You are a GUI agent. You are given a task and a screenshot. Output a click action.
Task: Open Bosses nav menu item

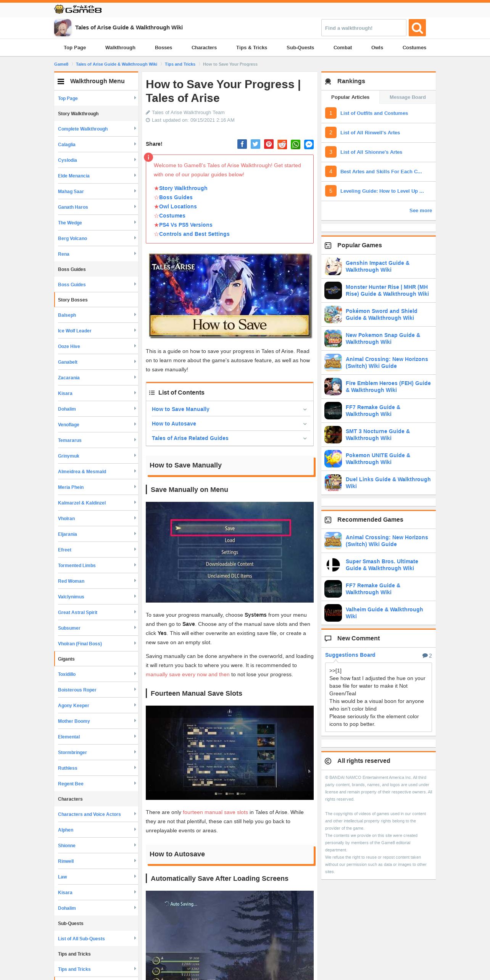[163, 48]
